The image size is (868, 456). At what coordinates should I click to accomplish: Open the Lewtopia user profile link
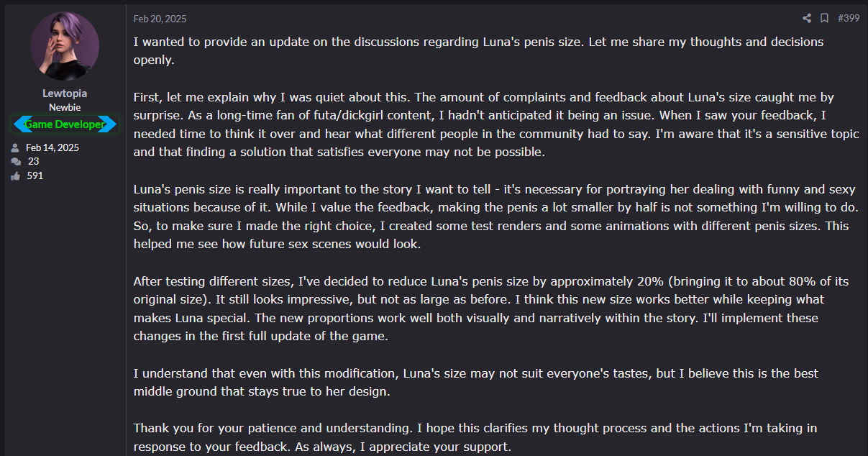[x=65, y=94]
